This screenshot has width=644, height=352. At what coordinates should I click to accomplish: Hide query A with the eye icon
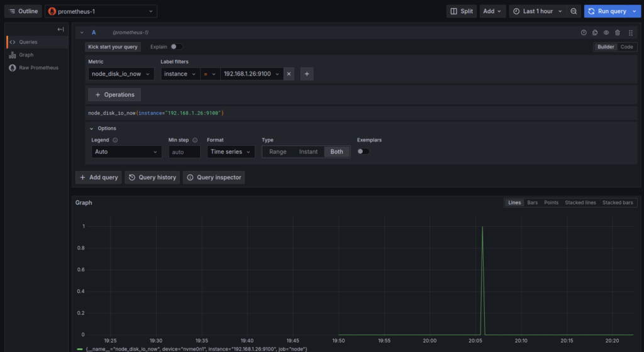606,32
